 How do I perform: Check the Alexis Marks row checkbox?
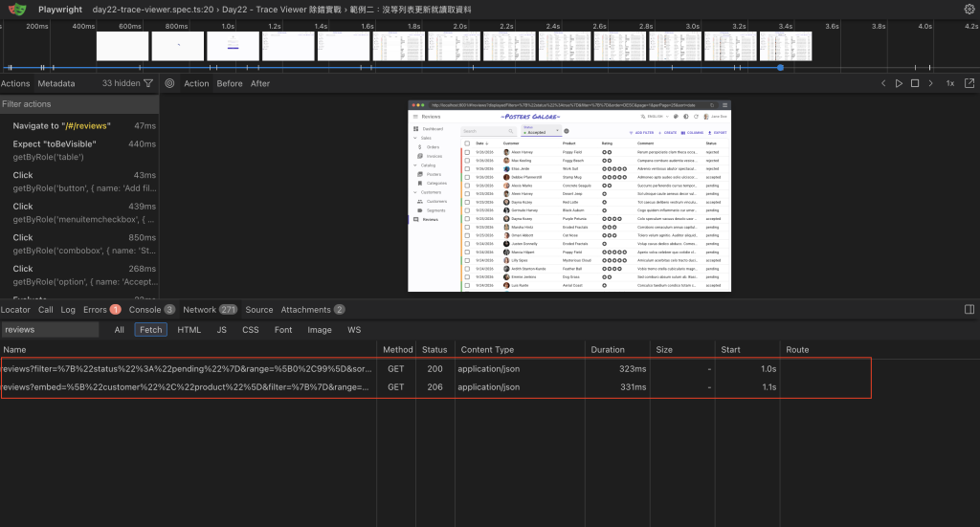[x=467, y=186]
